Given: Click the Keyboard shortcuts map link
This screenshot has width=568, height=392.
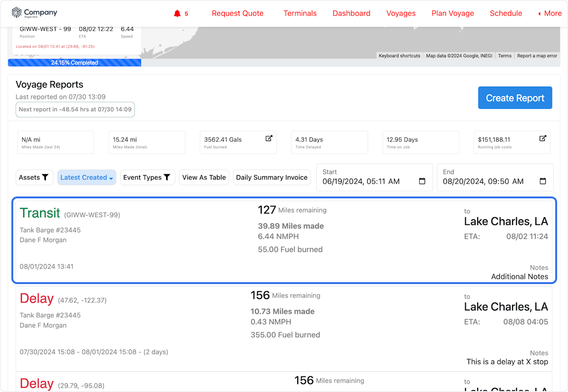Looking at the screenshot, I should 399,56.
